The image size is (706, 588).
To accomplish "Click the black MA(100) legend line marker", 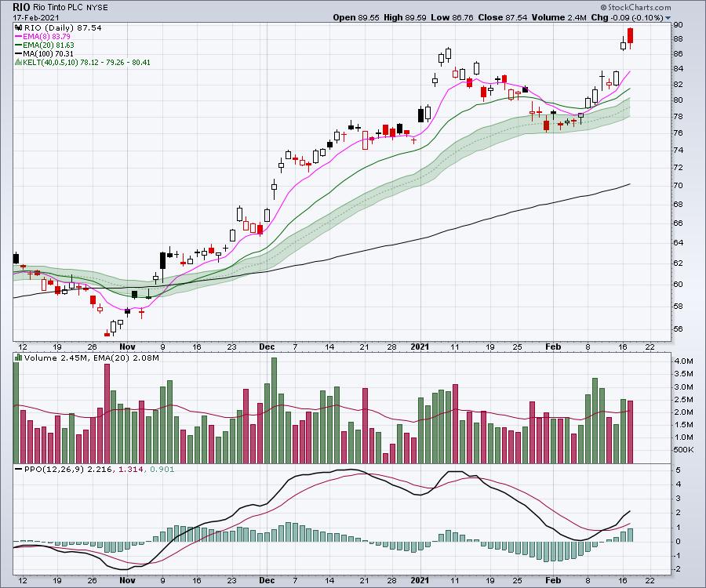I will pos(17,53).
